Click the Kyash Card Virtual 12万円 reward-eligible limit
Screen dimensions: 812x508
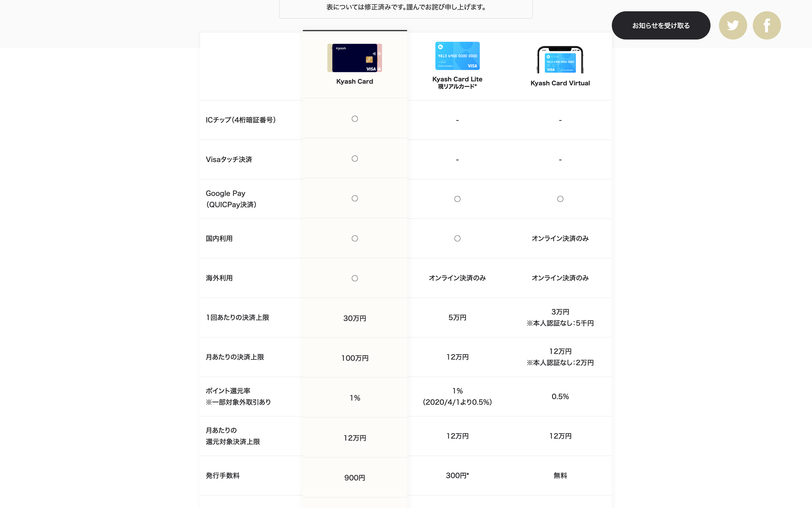(x=560, y=436)
